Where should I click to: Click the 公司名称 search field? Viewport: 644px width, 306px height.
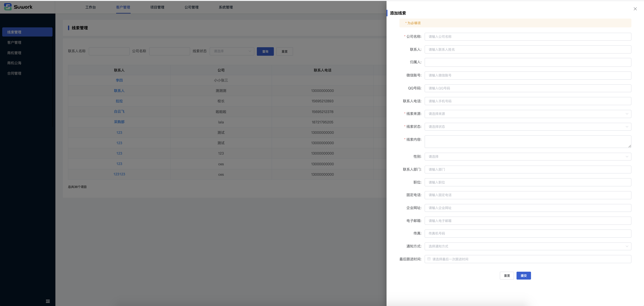coord(169,51)
